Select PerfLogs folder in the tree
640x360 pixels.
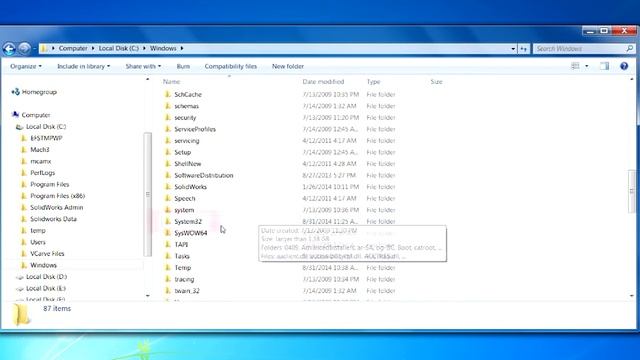click(x=42, y=173)
